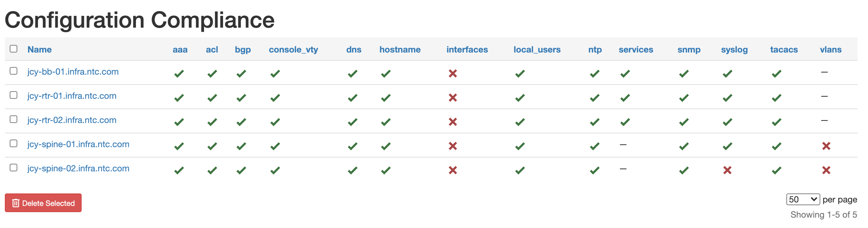The height and width of the screenshot is (228, 868).
Task: Click the trash icon inside Delete Selected
Action: (15, 203)
